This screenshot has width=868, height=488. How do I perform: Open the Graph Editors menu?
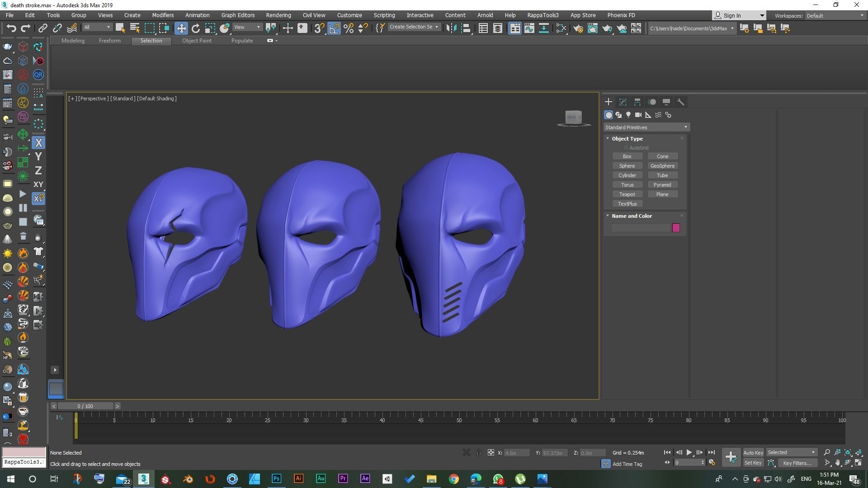238,15
